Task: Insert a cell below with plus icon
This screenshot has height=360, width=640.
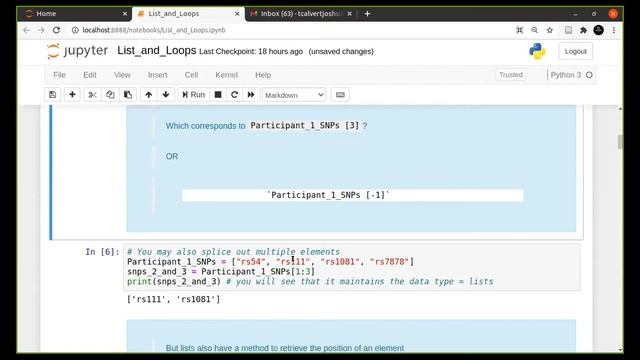Action: tap(72, 95)
